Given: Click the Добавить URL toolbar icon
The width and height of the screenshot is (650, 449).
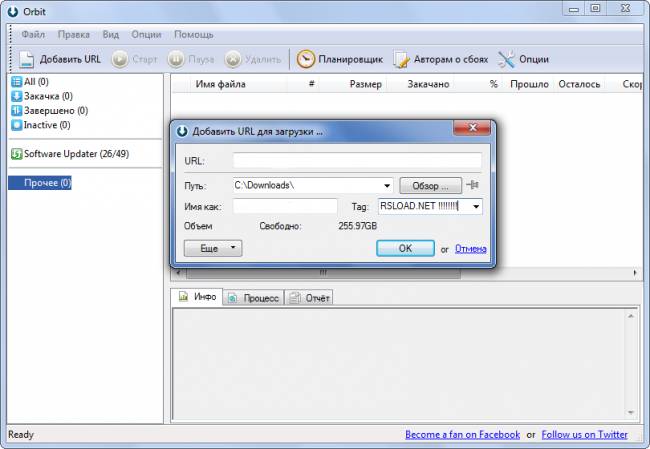Looking at the screenshot, I should 27,60.
